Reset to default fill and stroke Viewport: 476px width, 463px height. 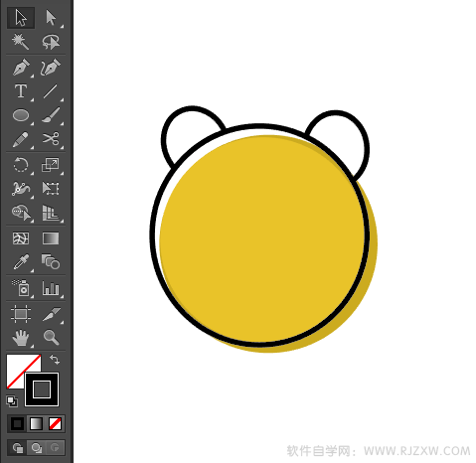tap(12, 401)
